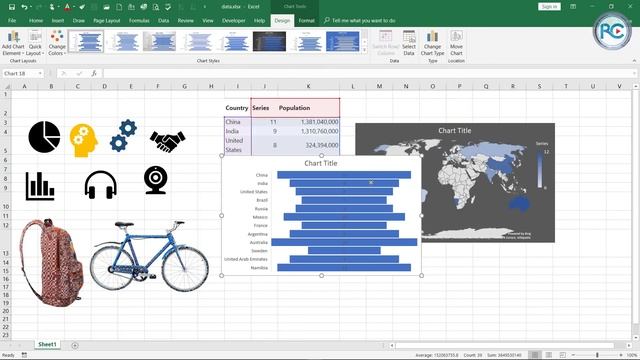Image resolution: width=640 pixels, height=360 pixels.
Task: Switch to Page Layout view icon
Action: (x=549, y=355)
